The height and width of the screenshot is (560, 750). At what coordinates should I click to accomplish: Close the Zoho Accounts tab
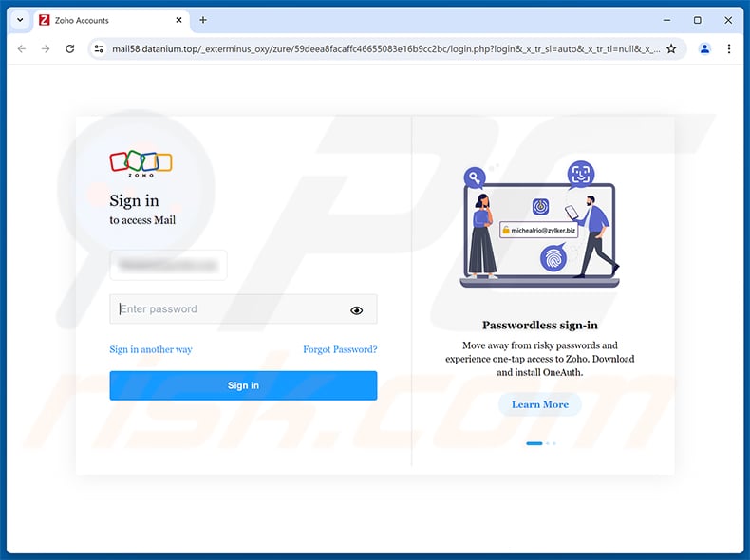pyautogui.click(x=178, y=20)
